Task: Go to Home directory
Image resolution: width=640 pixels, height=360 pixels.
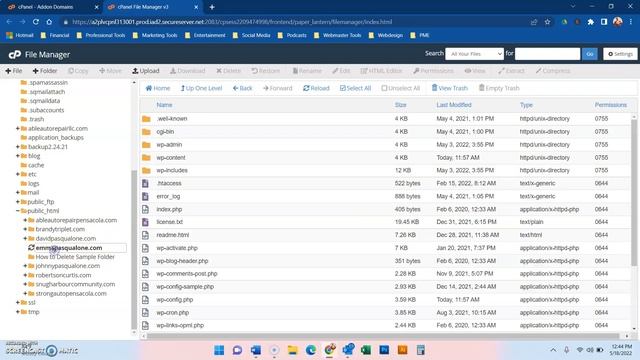Action: point(158,88)
